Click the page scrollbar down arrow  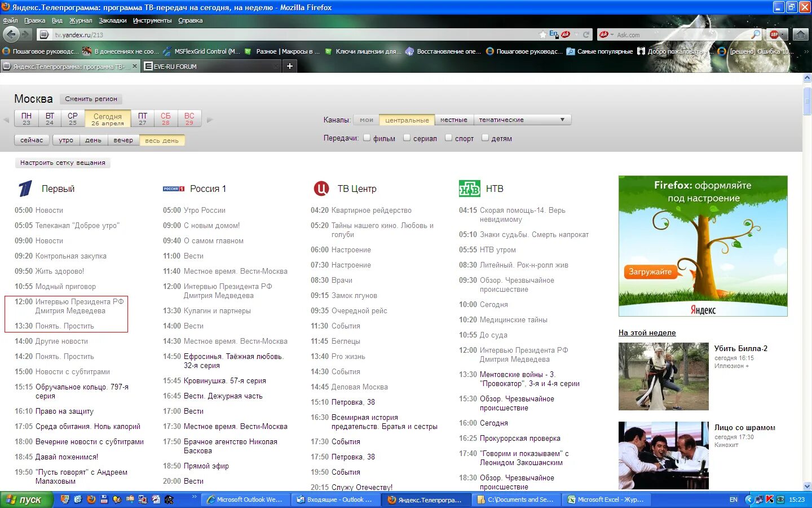click(x=807, y=486)
